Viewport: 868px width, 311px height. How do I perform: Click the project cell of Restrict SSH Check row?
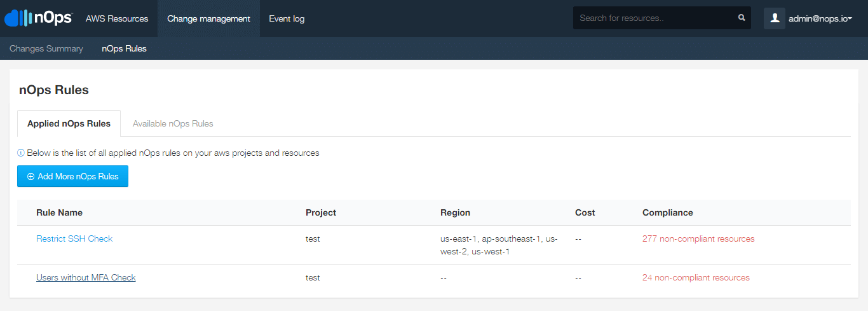313,238
